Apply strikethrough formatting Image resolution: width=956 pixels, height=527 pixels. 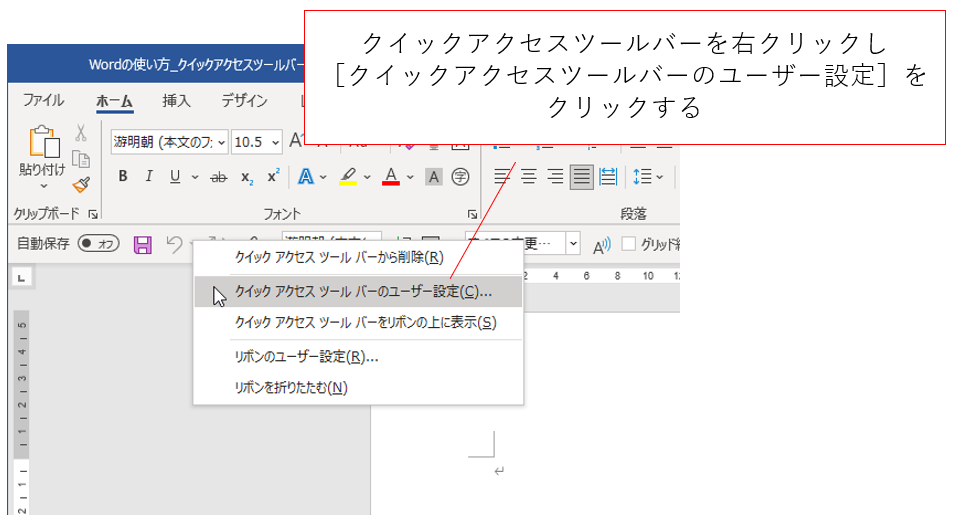click(218, 177)
